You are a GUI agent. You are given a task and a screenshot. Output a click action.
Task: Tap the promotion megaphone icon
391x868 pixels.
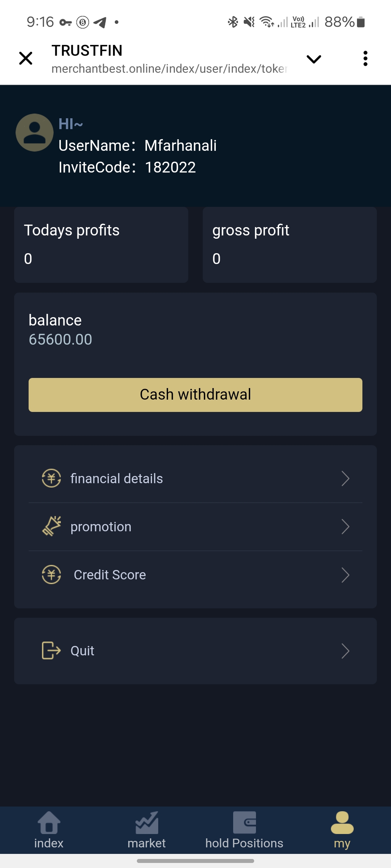pyautogui.click(x=51, y=526)
